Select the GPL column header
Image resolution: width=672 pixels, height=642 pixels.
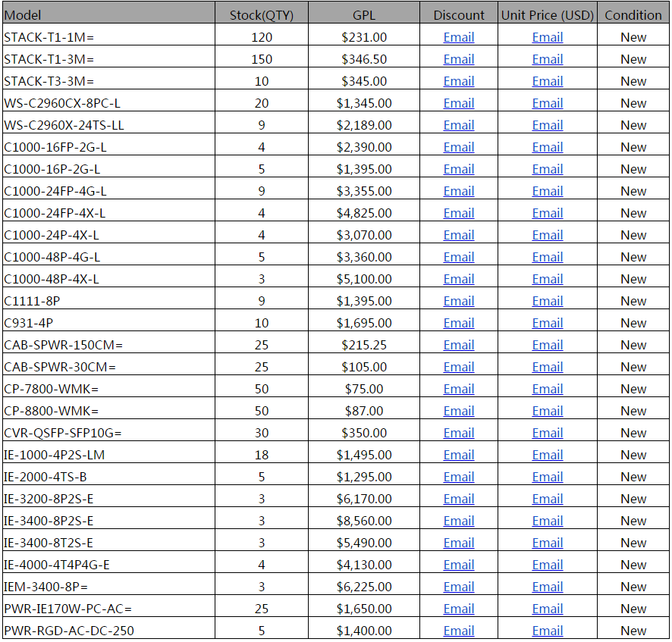click(364, 13)
